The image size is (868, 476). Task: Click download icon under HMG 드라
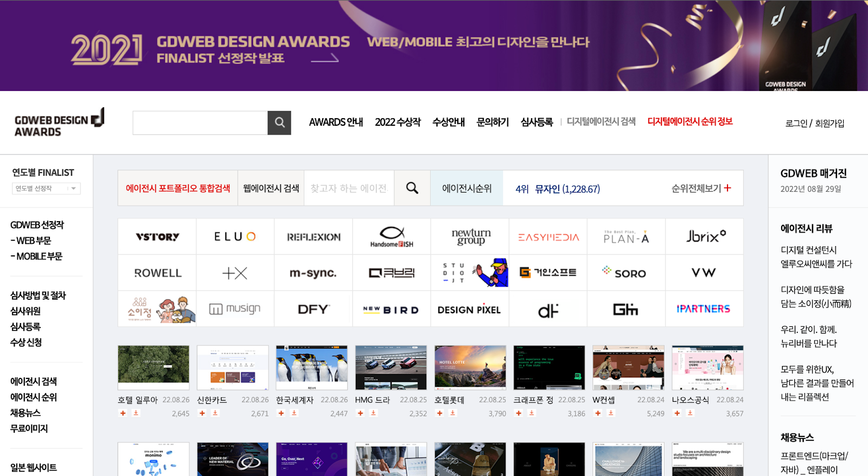tap(374, 413)
